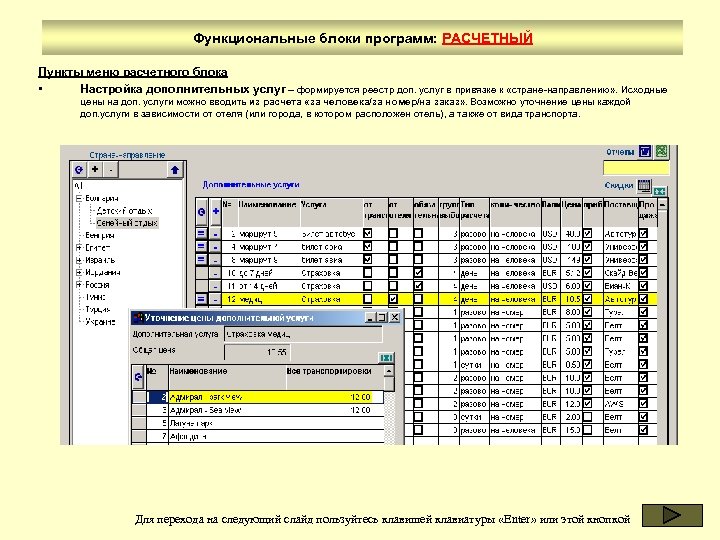Image resolution: width=720 pixels, height=540 pixels.
Task: Click 'Все транспортировки' header in dialog
Action: (x=329, y=371)
